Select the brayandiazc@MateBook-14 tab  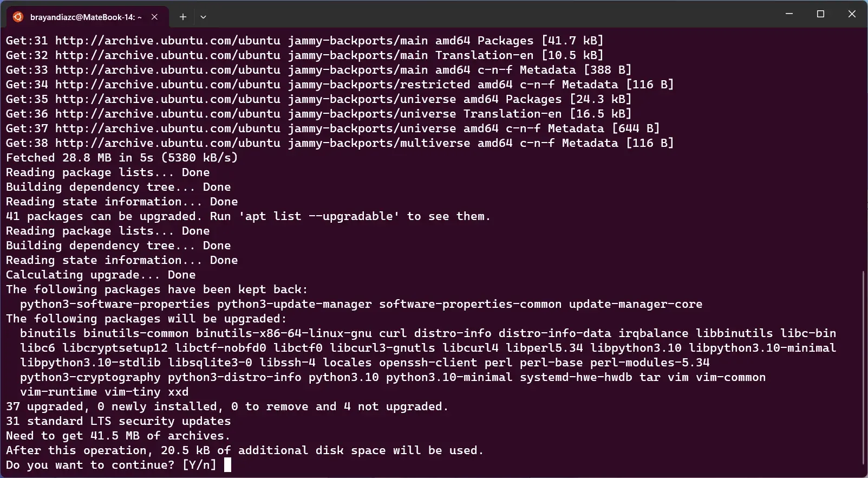coord(86,17)
